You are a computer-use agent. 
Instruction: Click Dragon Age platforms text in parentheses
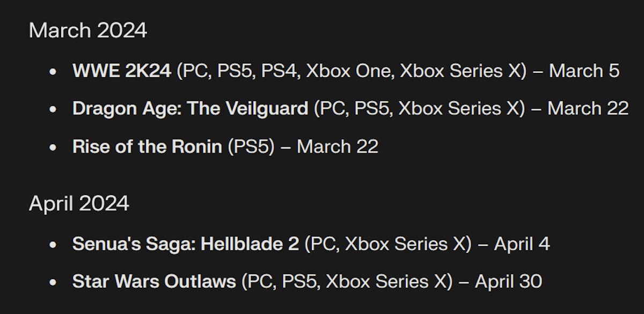point(419,109)
